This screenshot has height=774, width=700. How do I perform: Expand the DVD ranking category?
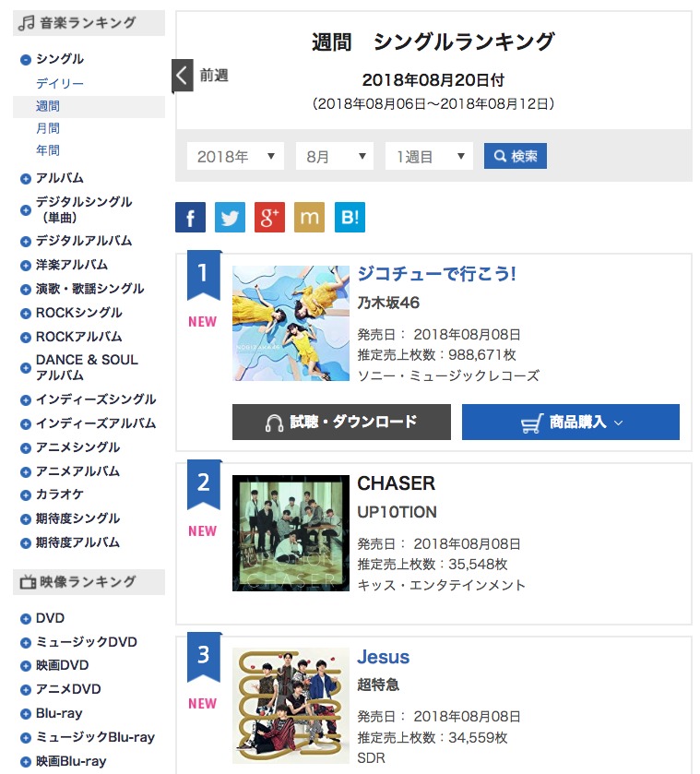[26, 619]
